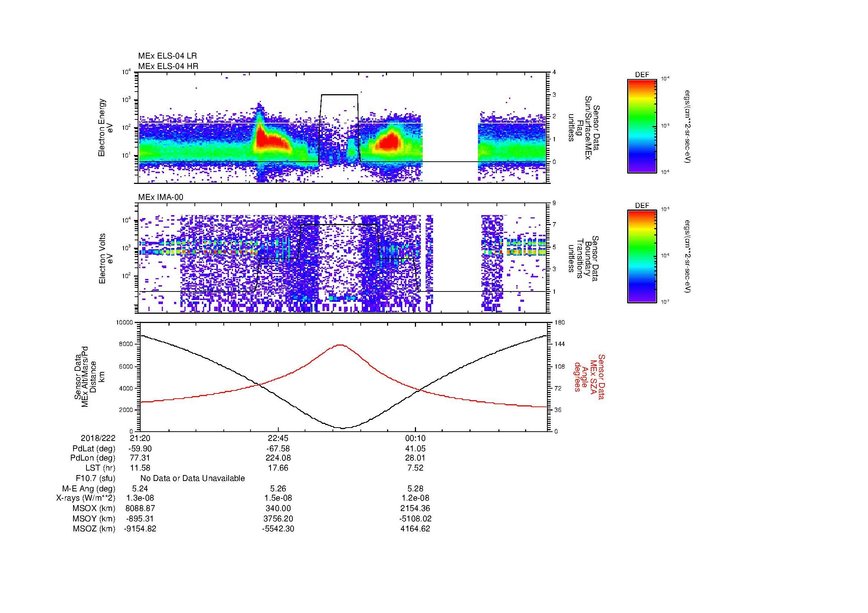The height and width of the screenshot is (613, 868).
Task: Click the M-E Ang value 5.24
Action: (x=140, y=489)
